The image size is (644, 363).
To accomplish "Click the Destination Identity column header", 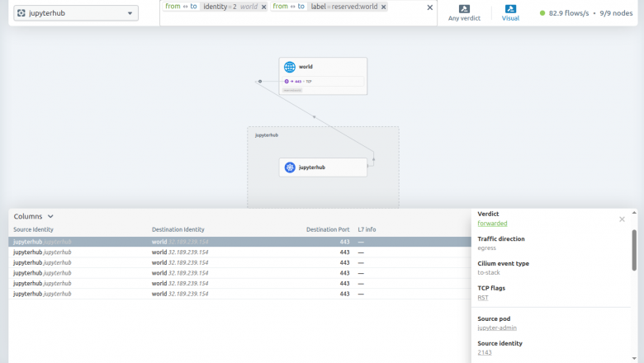I will tap(178, 229).
